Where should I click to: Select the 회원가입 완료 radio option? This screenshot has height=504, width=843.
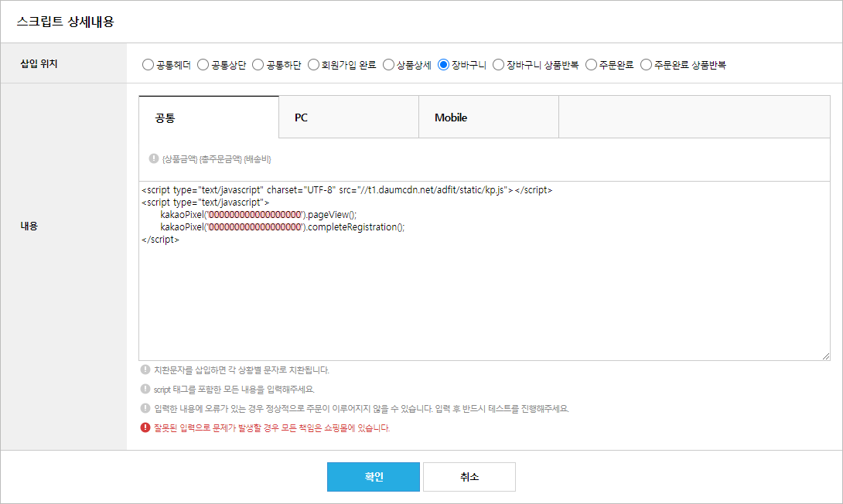pos(313,65)
